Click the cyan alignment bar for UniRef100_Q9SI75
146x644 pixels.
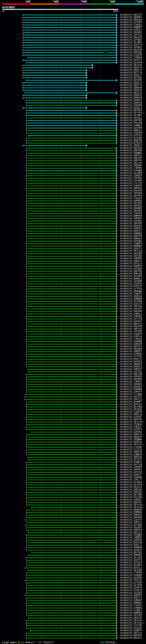(x=70, y=15)
